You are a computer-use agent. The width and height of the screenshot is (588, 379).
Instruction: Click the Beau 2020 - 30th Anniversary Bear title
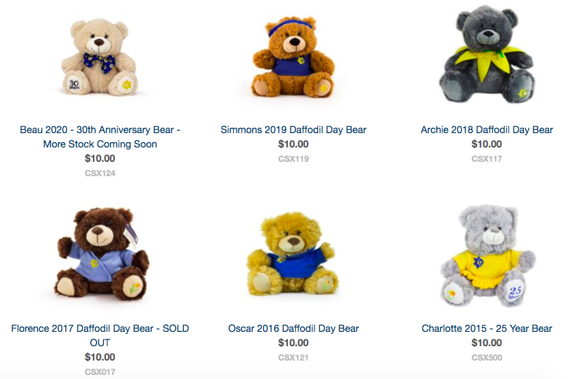click(100, 137)
